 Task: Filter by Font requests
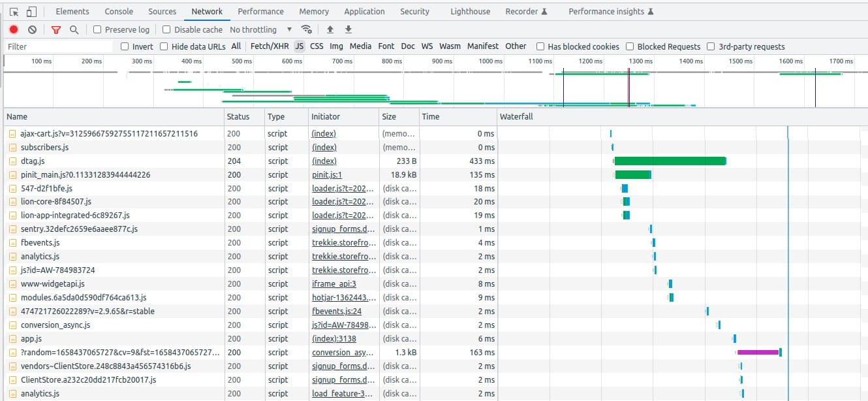(x=386, y=46)
